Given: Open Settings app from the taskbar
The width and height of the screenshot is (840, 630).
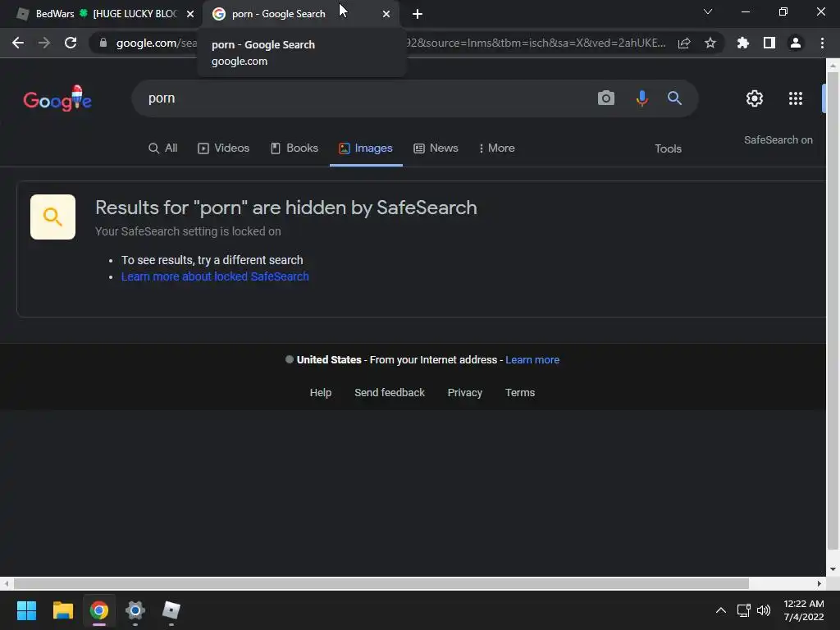Looking at the screenshot, I should pyautogui.click(x=135, y=610).
